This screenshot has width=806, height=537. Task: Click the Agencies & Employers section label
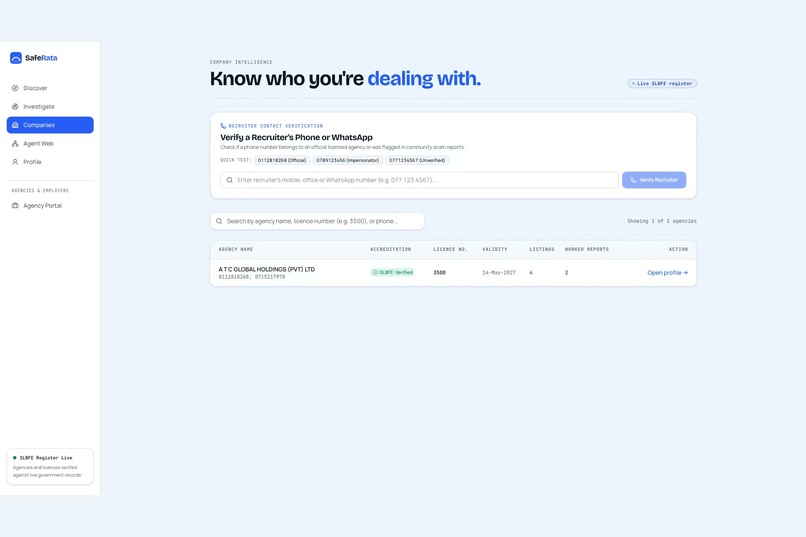pyautogui.click(x=40, y=191)
